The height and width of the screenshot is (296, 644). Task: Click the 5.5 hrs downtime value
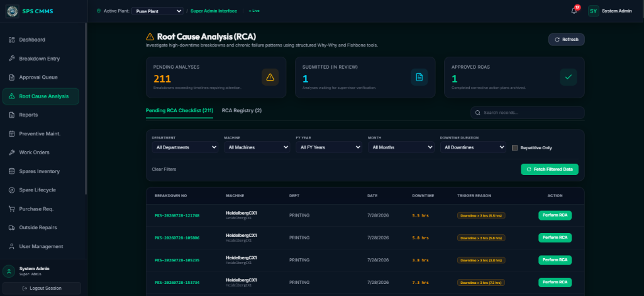(x=420, y=215)
